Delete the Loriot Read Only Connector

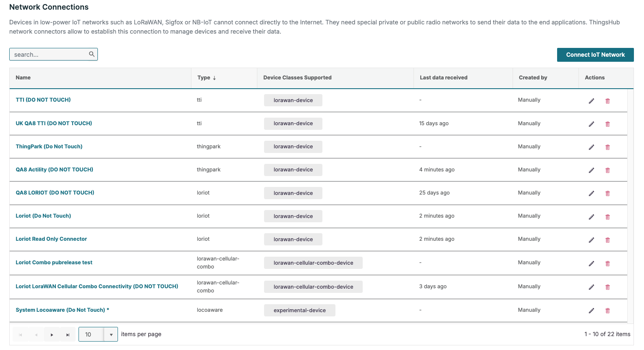pyautogui.click(x=607, y=240)
